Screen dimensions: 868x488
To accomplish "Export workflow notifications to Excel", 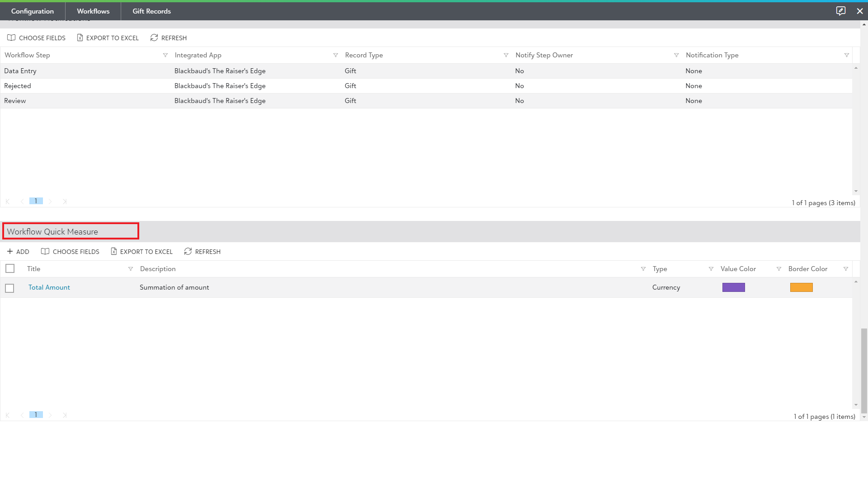I will pyautogui.click(x=108, y=38).
